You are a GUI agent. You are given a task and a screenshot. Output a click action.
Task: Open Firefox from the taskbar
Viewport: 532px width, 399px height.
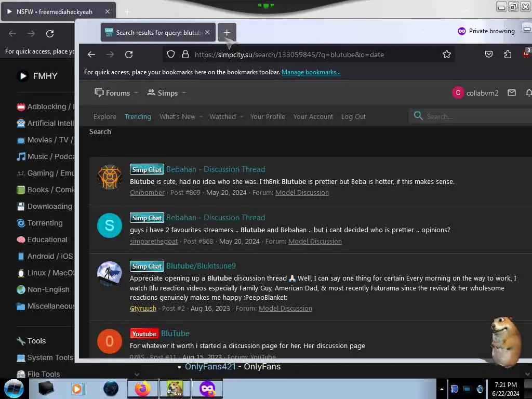(142, 389)
